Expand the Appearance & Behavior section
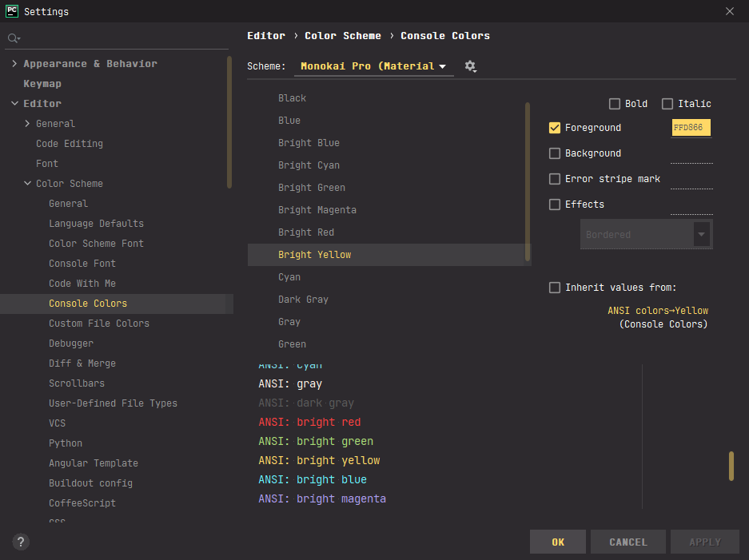This screenshot has height=560, width=749. (15, 64)
